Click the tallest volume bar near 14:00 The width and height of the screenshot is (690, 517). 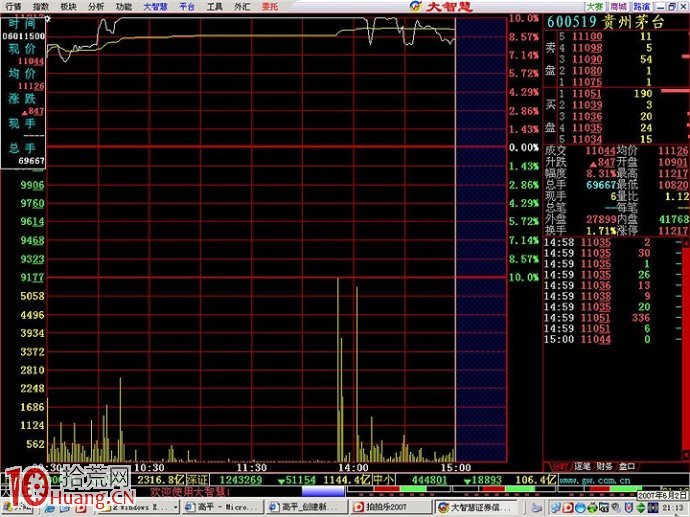coord(338,370)
